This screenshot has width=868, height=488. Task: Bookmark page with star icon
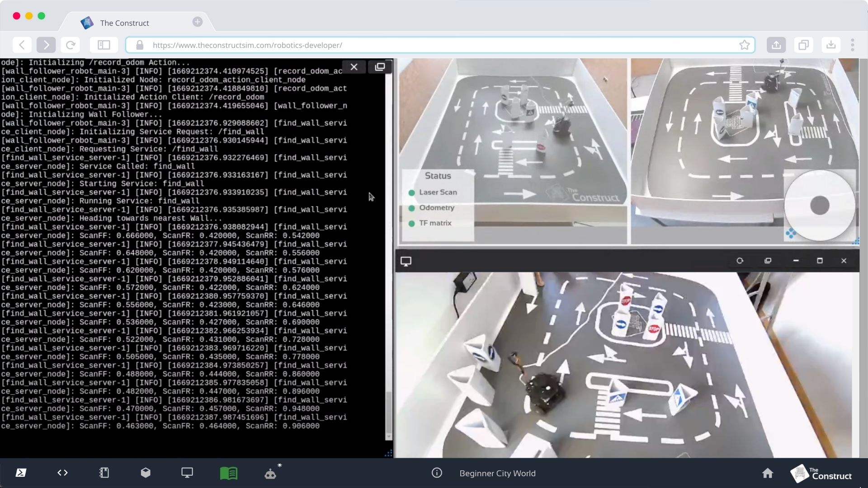(744, 45)
